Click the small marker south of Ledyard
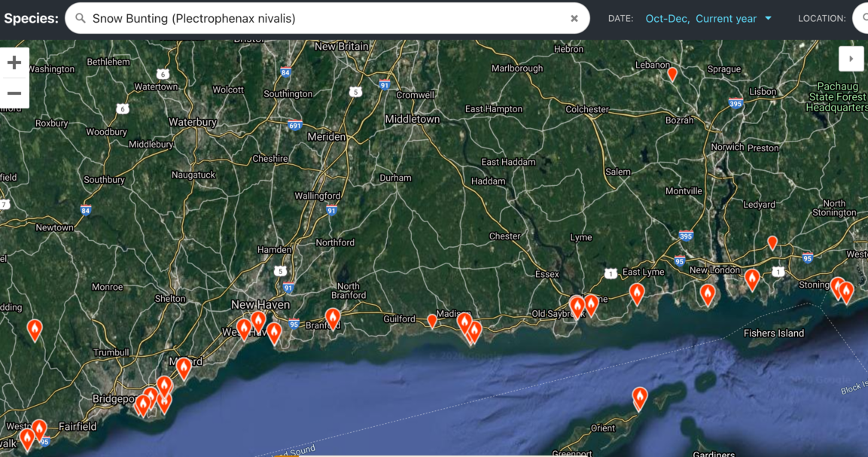This screenshot has width=868, height=457. pos(772,242)
